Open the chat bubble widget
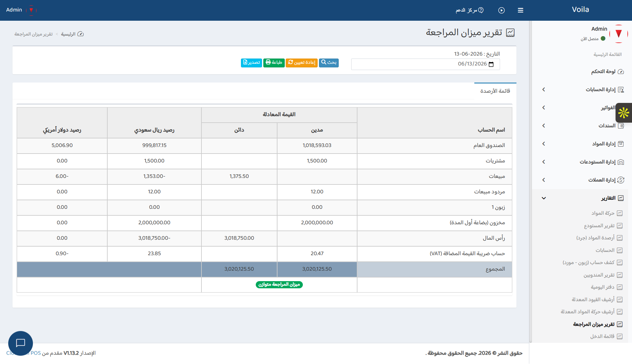 (x=20, y=343)
